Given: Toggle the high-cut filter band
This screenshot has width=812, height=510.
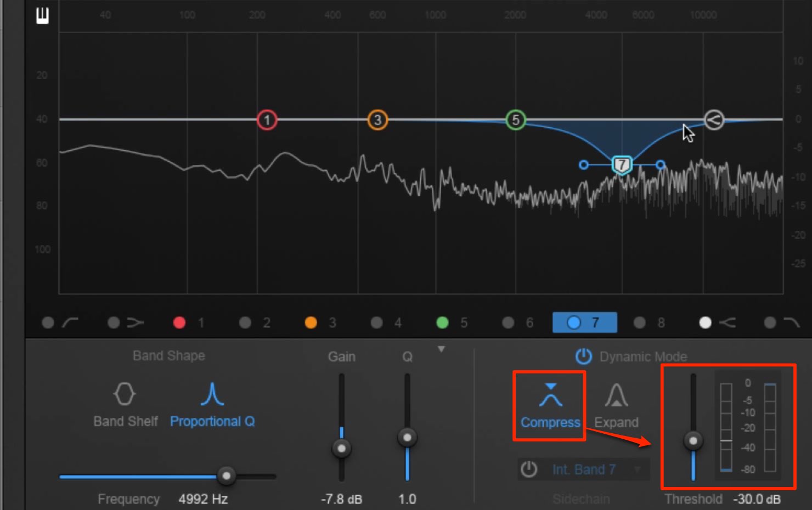Looking at the screenshot, I should [x=782, y=322].
